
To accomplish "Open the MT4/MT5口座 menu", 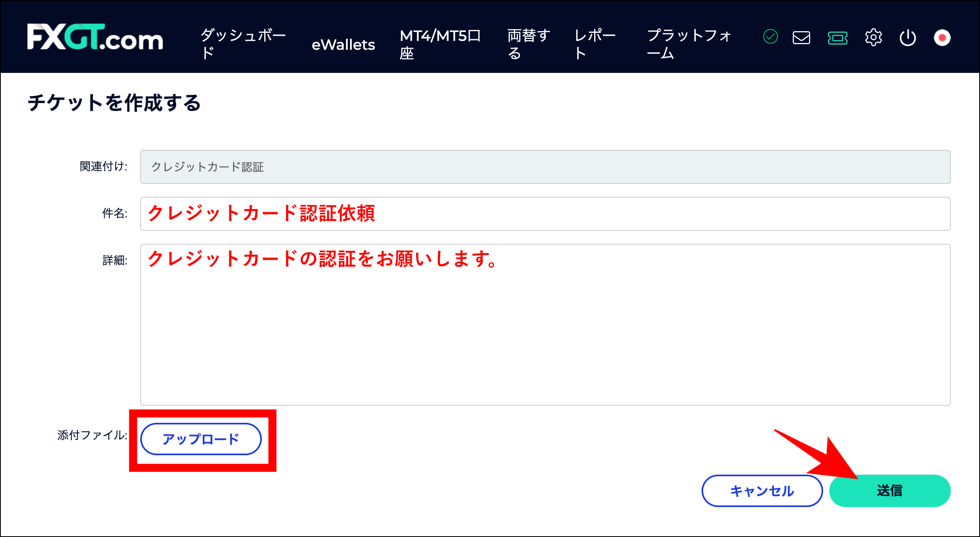I will point(440,44).
